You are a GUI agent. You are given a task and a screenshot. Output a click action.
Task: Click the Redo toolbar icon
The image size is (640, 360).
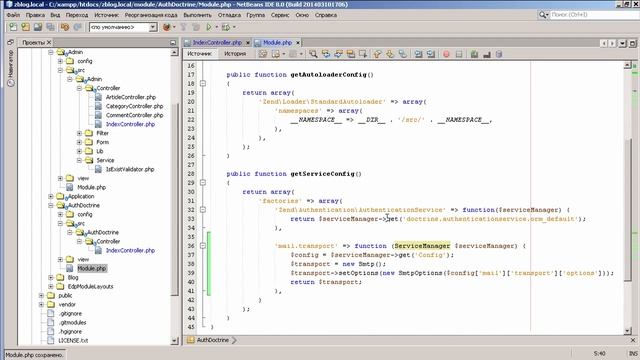78,27
